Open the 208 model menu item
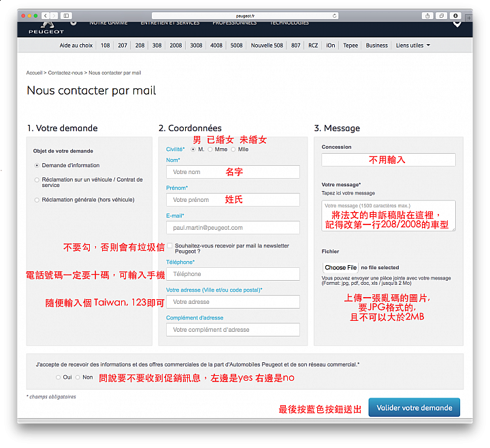The width and height of the screenshot is (490, 448). pos(140,46)
